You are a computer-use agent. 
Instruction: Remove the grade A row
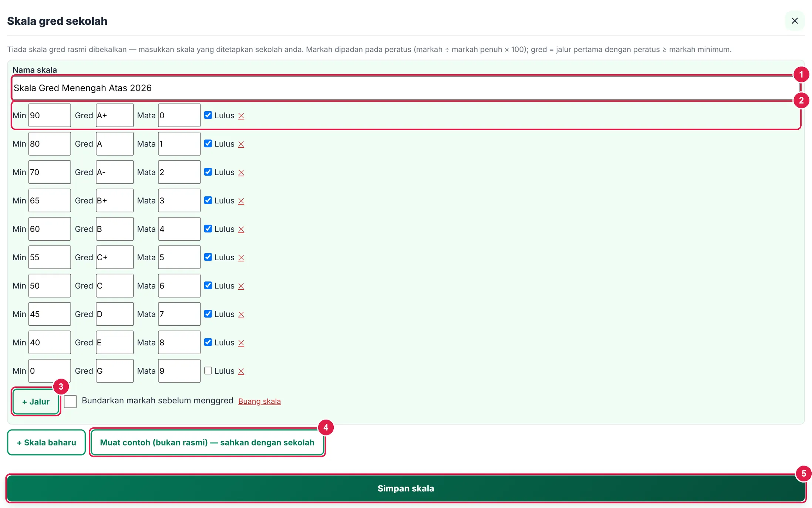coord(241,144)
